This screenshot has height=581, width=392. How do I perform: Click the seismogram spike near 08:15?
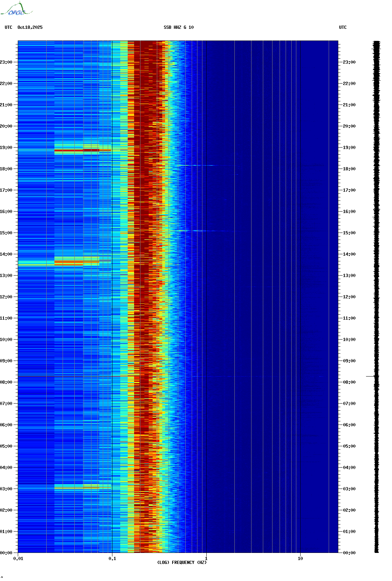point(371,376)
